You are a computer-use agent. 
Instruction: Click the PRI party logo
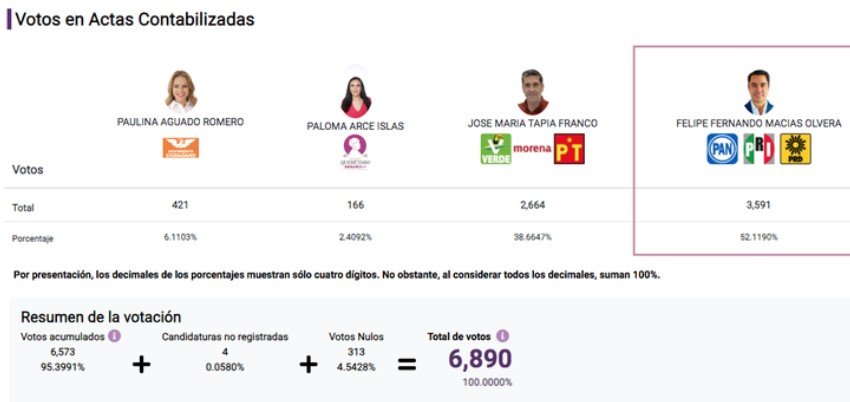[x=759, y=149]
